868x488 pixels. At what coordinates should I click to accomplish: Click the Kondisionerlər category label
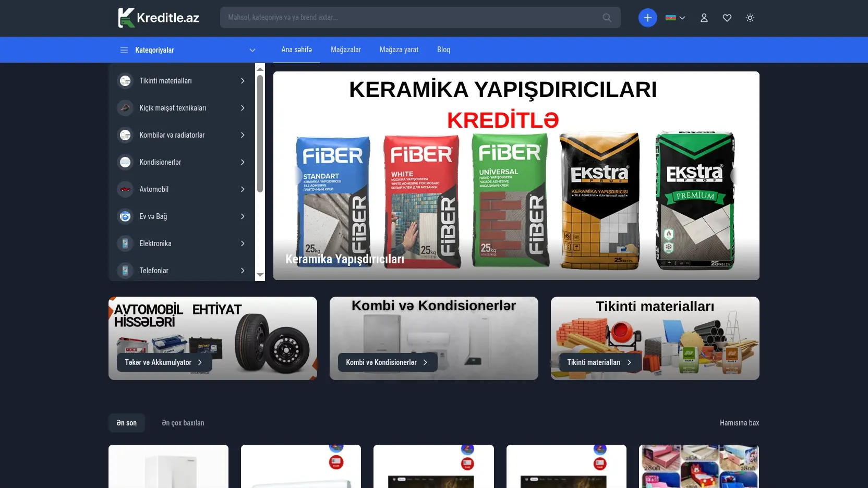[x=160, y=162]
